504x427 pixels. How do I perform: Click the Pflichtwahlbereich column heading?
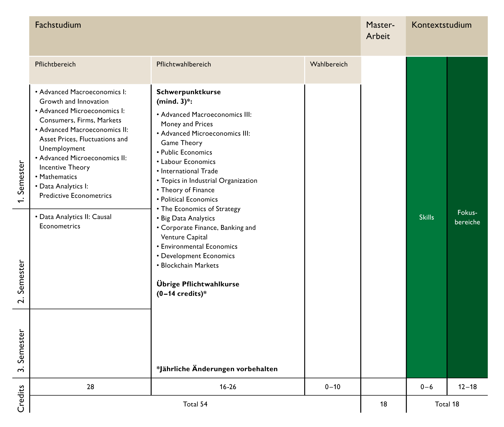(184, 64)
